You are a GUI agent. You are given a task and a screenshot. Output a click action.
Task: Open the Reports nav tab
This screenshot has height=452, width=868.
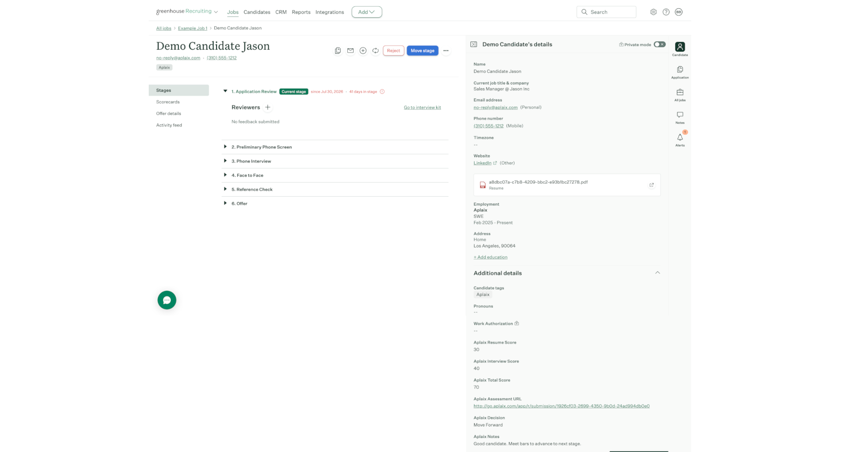[301, 12]
